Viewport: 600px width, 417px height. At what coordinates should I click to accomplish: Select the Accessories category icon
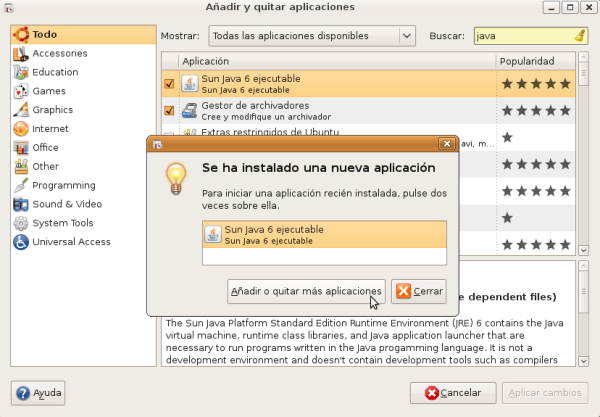point(20,54)
